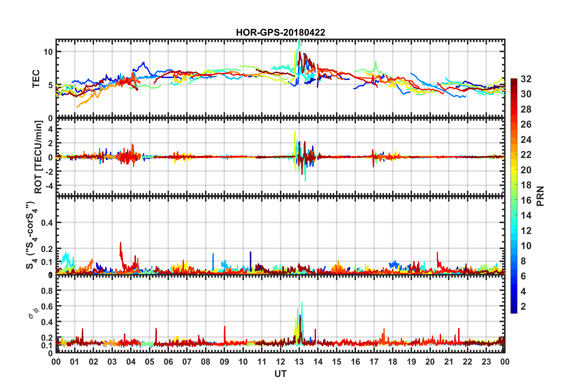Click the PRN color scale bar
The height and width of the screenshot is (392, 561).
tap(514, 196)
